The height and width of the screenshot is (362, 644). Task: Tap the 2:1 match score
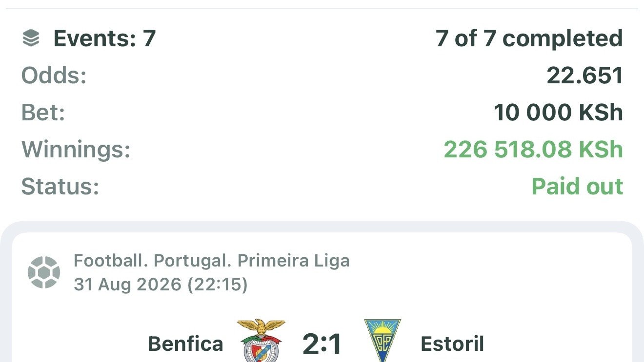[322, 344]
